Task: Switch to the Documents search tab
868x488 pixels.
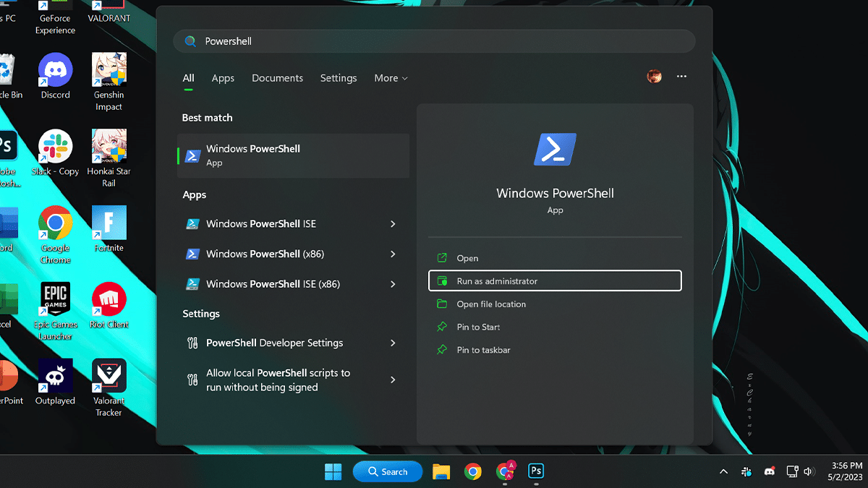Action: [277, 78]
